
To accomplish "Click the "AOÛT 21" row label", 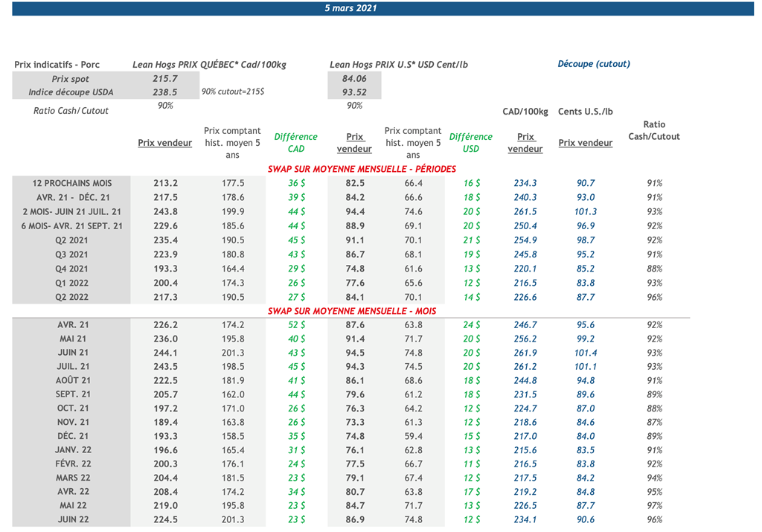I will [x=72, y=380].
